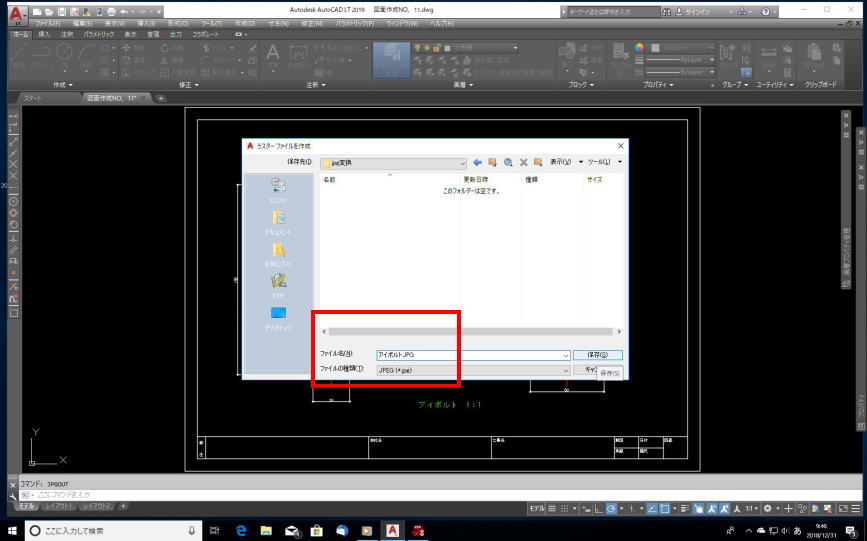Screen dimensions: 867x541
Task: Open the 表示(V) menu in save dialog
Action: tap(567, 162)
